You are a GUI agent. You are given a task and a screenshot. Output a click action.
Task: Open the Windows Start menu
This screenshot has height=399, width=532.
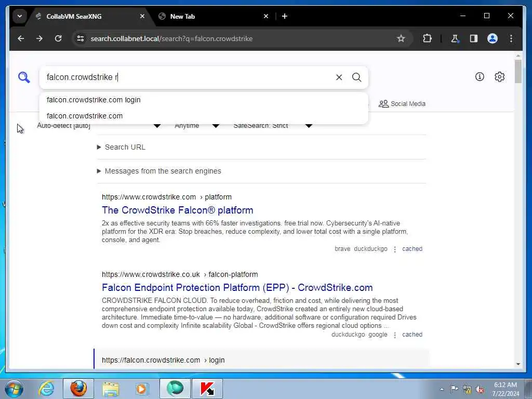click(x=14, y=389)
